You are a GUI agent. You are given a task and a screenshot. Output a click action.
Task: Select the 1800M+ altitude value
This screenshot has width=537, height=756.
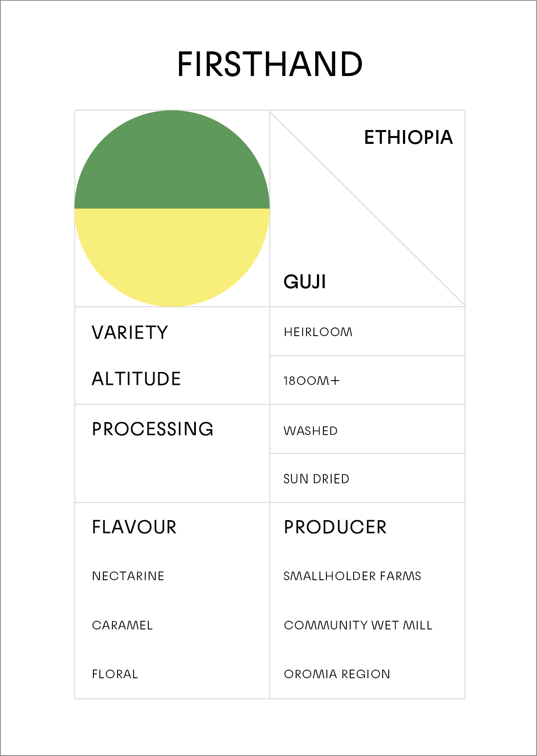312,381
